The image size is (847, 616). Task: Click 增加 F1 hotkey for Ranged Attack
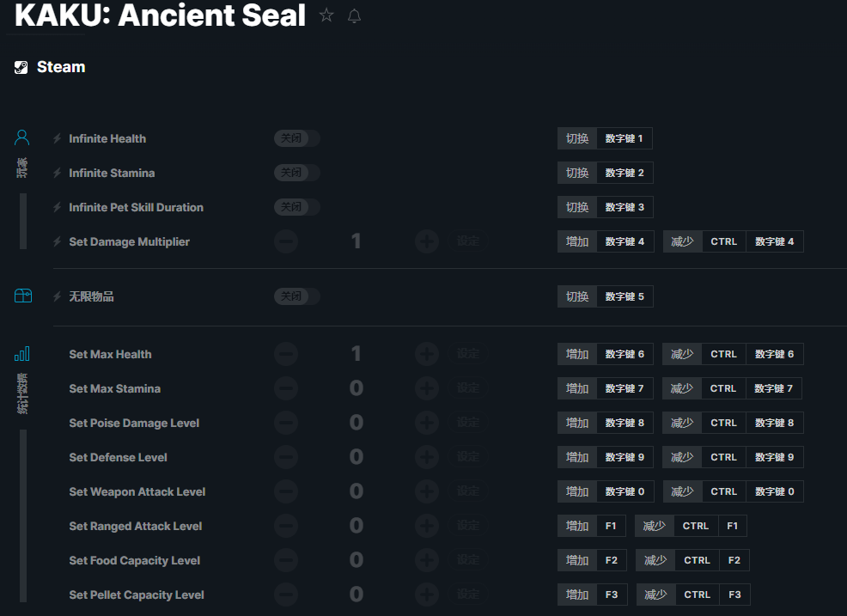pyautogui.click(x=592, y=526)
